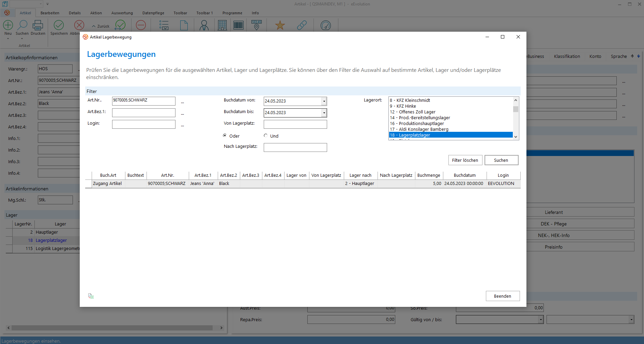Click the gold star favorites icon
Viewport: 644px width, 344px height.
point(280,25)
